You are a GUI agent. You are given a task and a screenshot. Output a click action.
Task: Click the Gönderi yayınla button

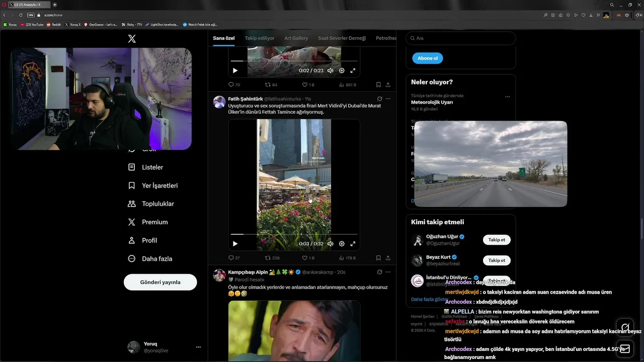tap(160, 282)
